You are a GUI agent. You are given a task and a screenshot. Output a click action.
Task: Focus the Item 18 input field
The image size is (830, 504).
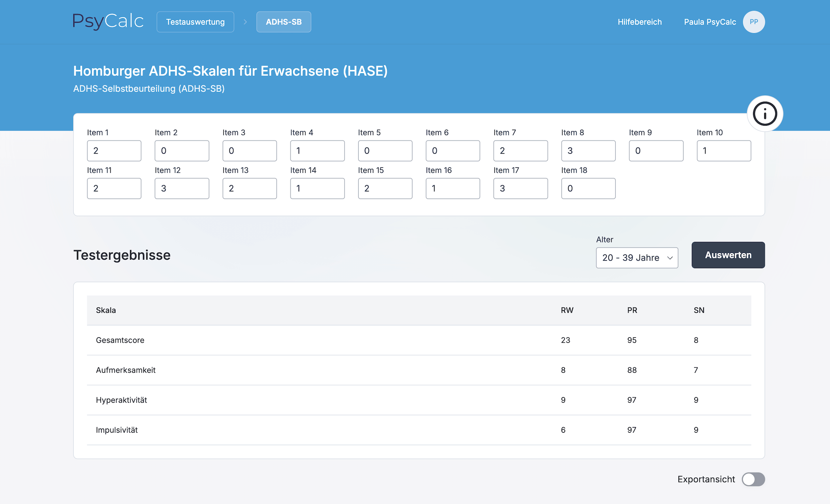point(588,188)
